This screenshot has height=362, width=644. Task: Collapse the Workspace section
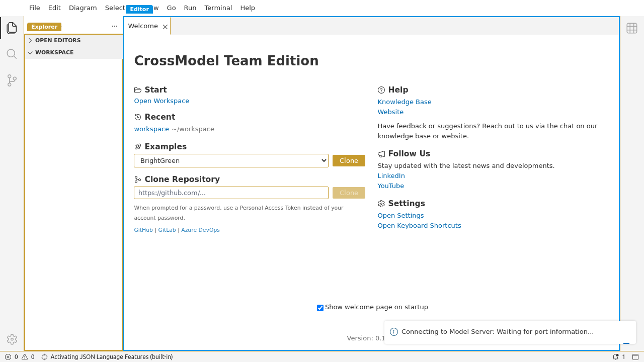pyautogui.click(x=54, y=52)
